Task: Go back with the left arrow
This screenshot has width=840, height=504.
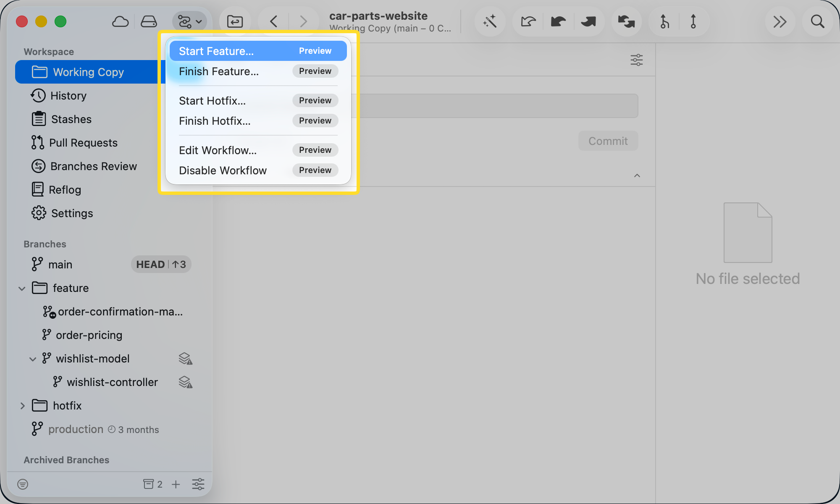Action: point(274,21)
